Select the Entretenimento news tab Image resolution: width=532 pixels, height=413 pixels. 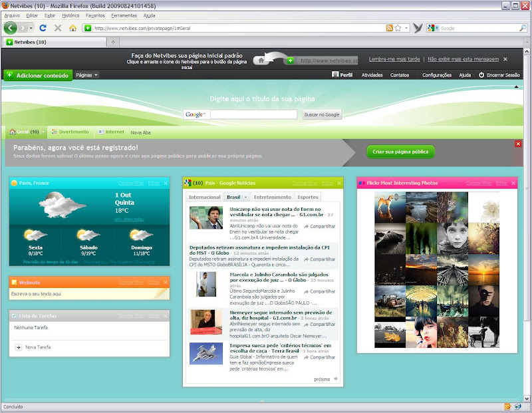[x=273, y=197]
